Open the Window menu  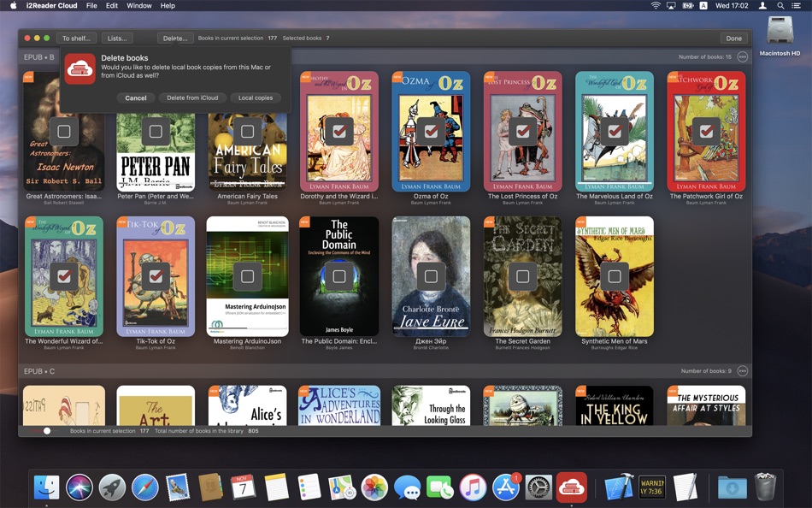pos(139,6)
